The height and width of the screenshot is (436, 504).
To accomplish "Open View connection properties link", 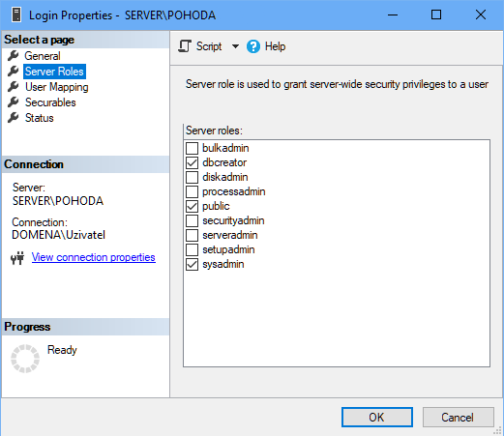I will [x=94, y=257].
